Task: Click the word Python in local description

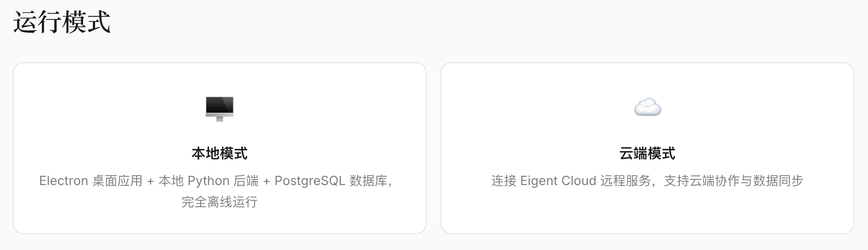Action: pyautogui.click(x=209, y=181)
